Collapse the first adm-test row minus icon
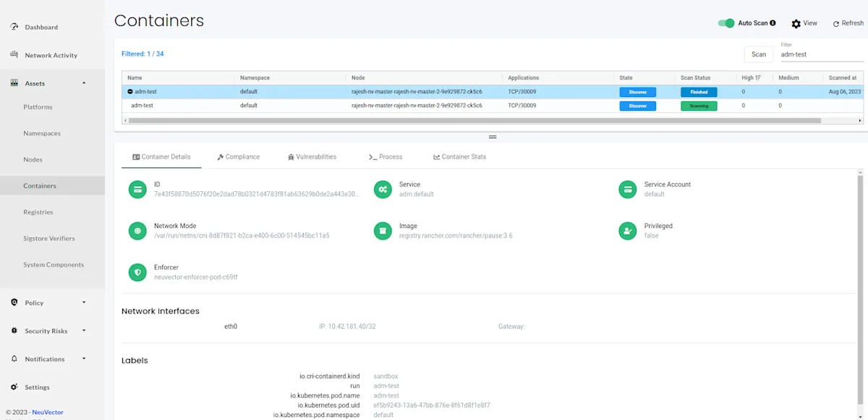 point(130,92)
